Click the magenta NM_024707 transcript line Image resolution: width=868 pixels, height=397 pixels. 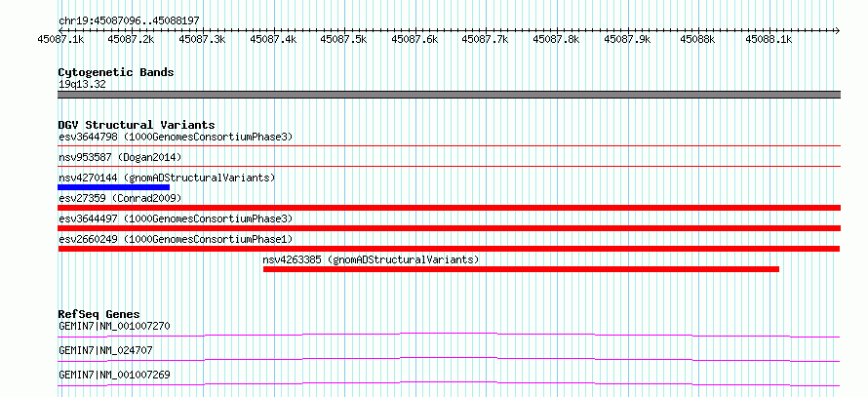tap(450, 359)
